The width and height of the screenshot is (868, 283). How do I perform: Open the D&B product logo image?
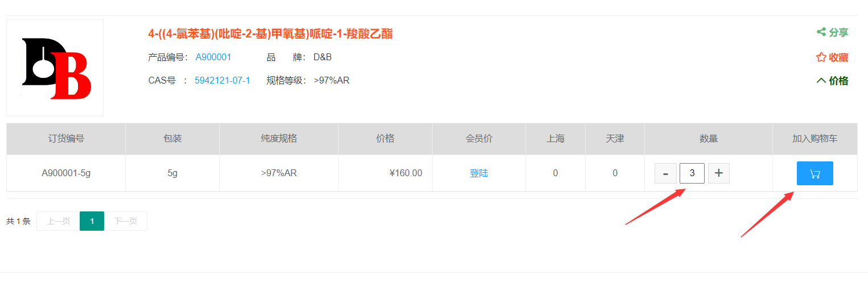click(55, 68)
